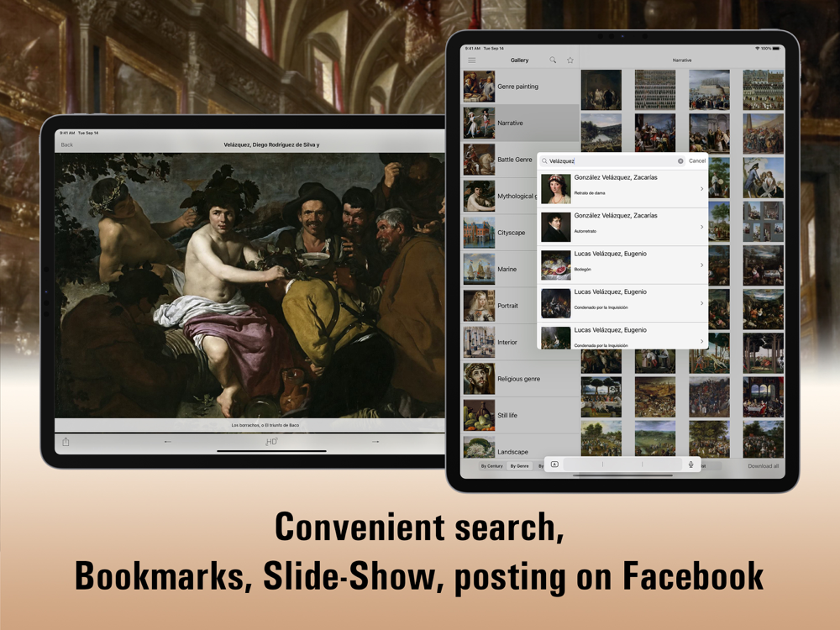Tap the search magnifier in Gallery header

(x=553, y=60)
